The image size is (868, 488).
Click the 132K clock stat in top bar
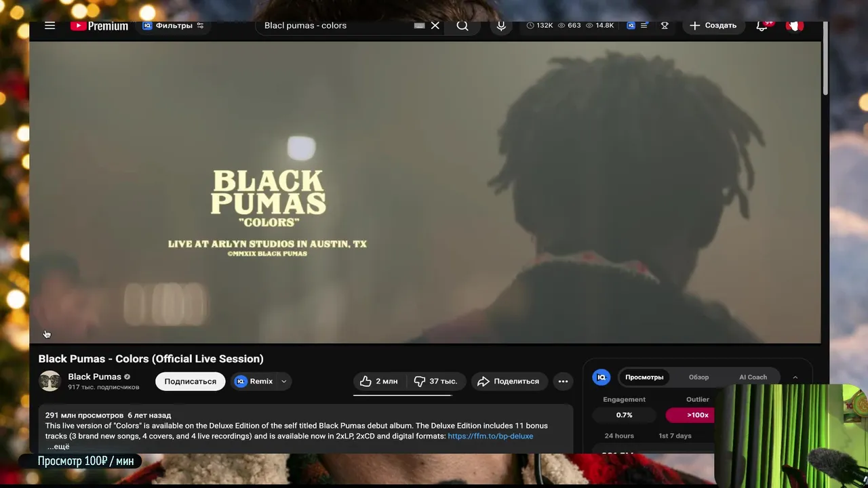coord(540,26)
